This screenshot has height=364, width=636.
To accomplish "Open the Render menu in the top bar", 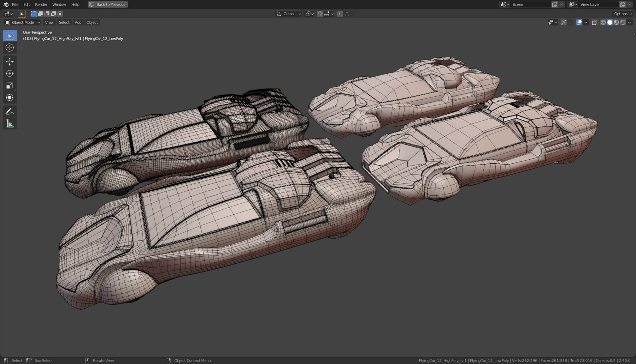I will (x=41, y=4).
